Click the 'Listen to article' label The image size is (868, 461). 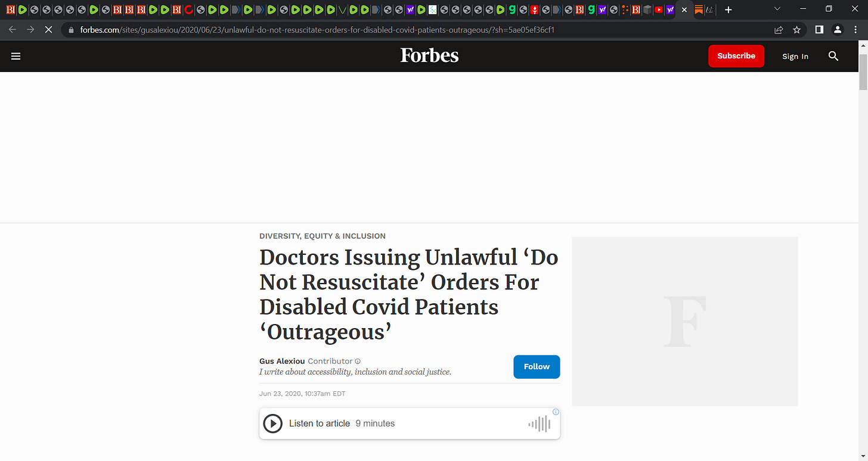pyautogui.click(x=320, y=423)
